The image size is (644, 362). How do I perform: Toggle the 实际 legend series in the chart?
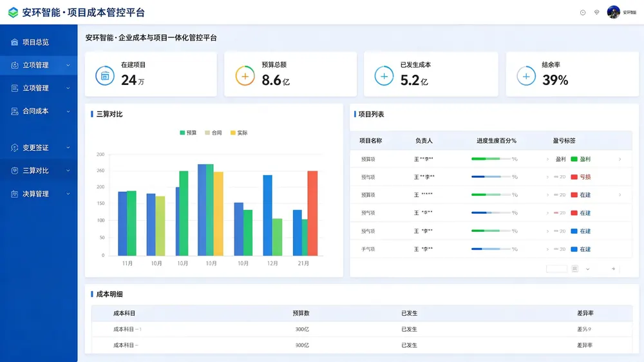pos(239,133)
